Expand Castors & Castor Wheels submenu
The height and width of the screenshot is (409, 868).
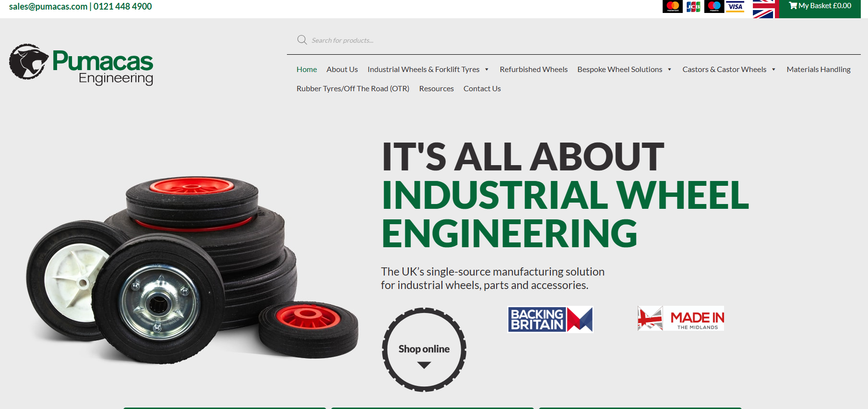773,70
